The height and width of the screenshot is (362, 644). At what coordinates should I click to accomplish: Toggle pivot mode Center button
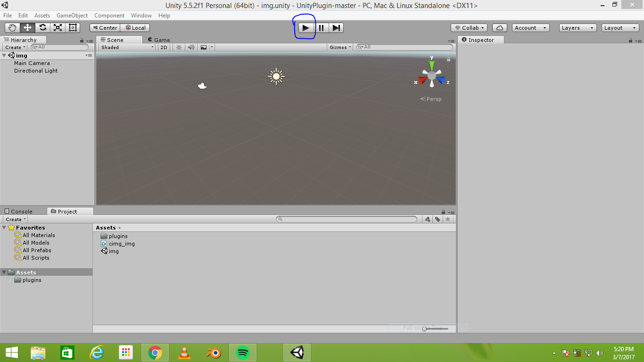tap(105, 28)
